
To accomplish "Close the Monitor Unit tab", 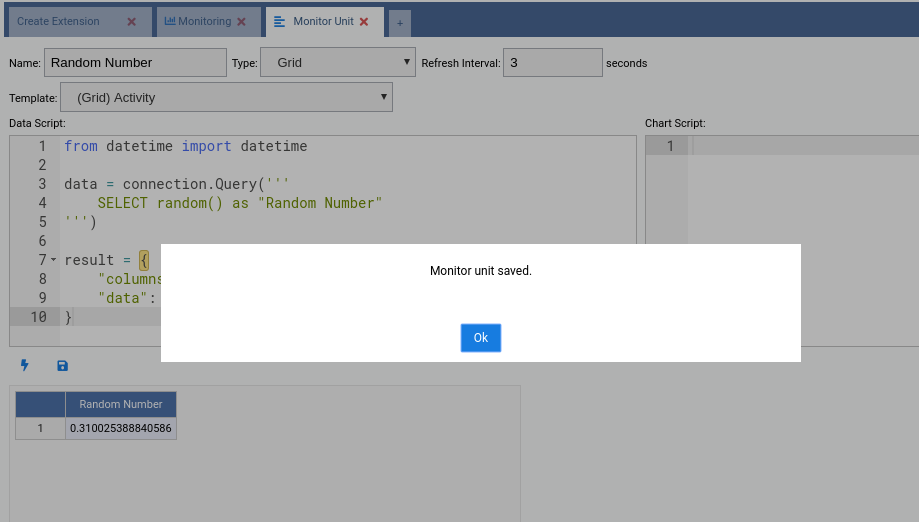I will click(364, 22).
